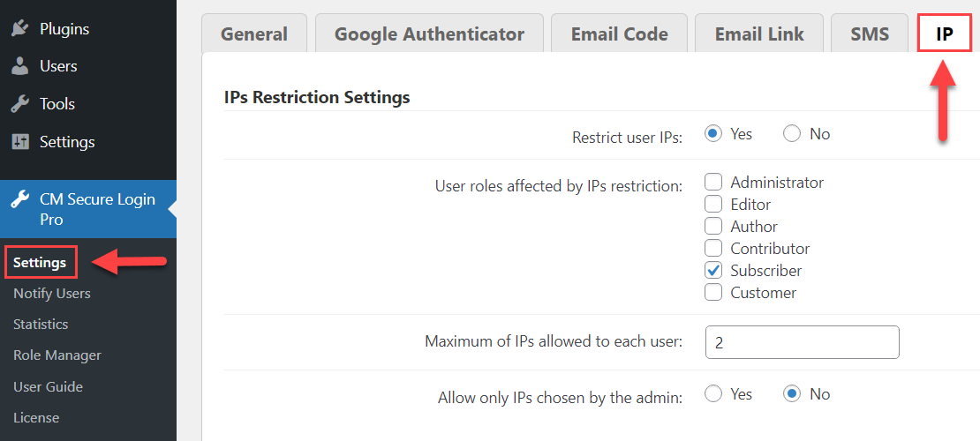Click the Tools wrench icon

(x=20, y=104)
